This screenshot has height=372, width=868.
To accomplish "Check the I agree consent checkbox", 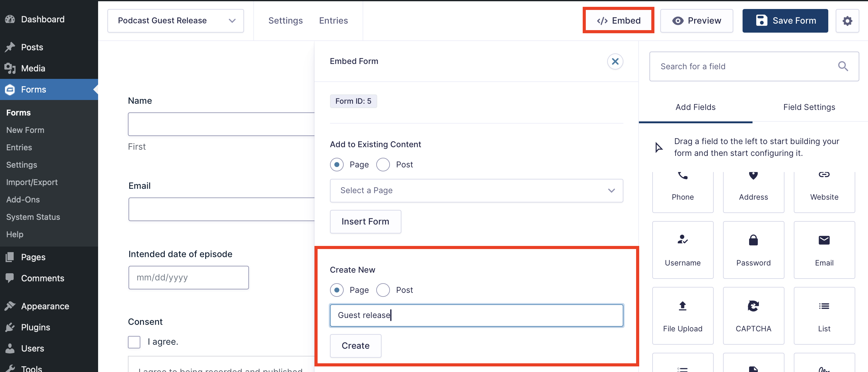I will 134,342.
